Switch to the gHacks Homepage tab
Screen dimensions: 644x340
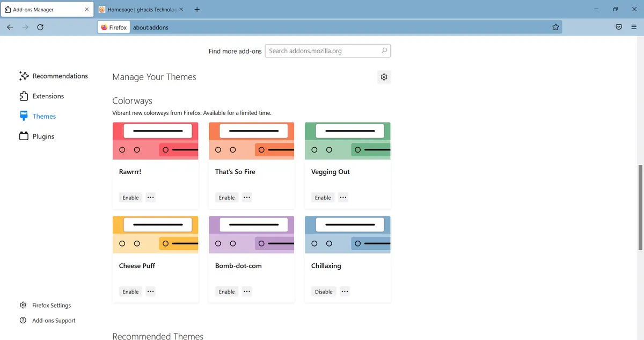click(142, 9)
